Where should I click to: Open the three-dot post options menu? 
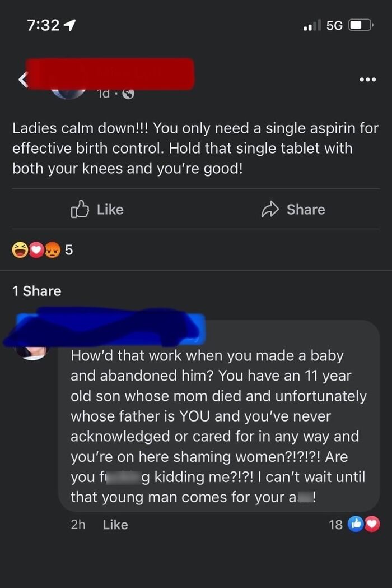point(367,80)
